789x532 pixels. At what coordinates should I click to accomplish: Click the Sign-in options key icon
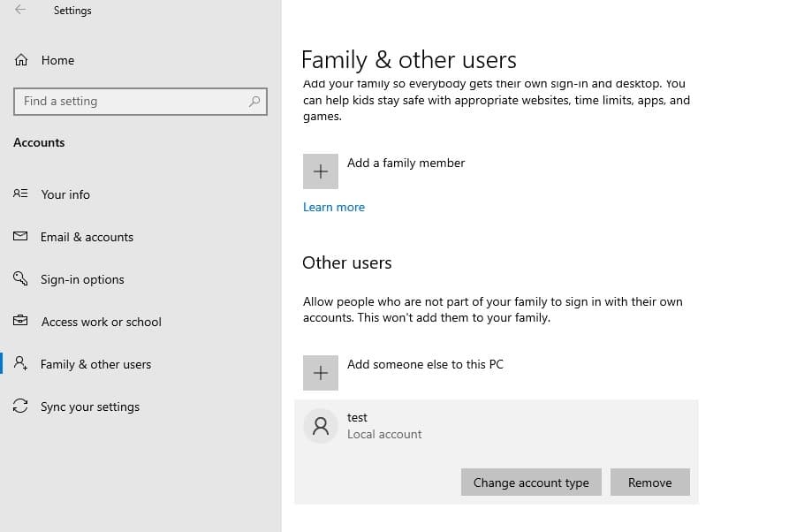click(21, 279)
